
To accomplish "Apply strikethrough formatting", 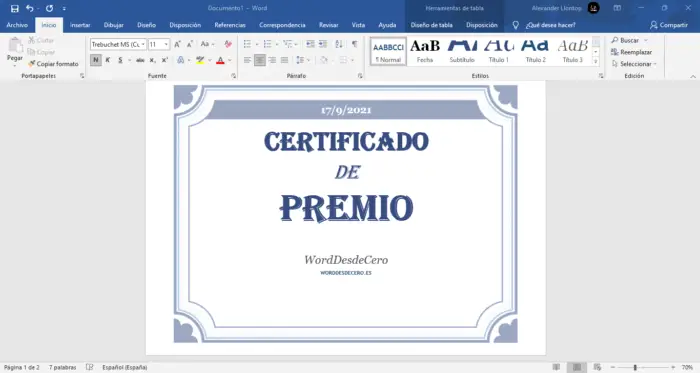I will [x=140, y=60].
